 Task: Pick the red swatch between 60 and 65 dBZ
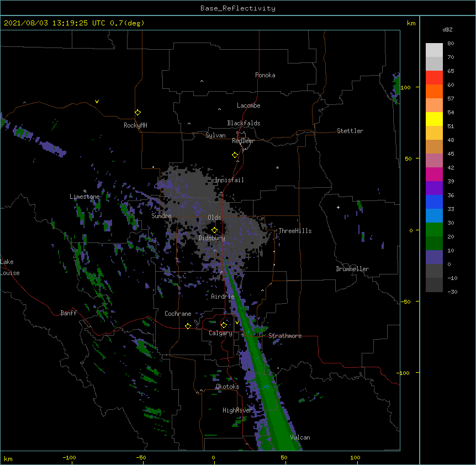(x=434, y=77)
